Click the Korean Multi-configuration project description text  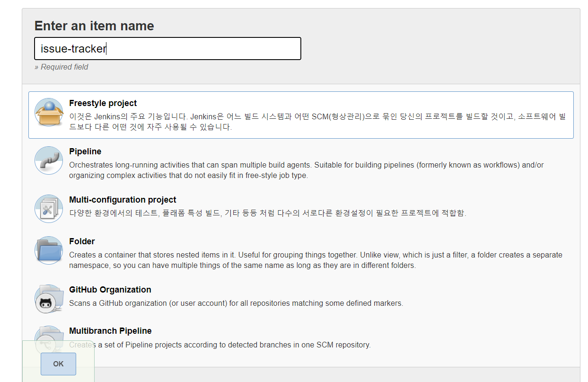coord(268,213)
